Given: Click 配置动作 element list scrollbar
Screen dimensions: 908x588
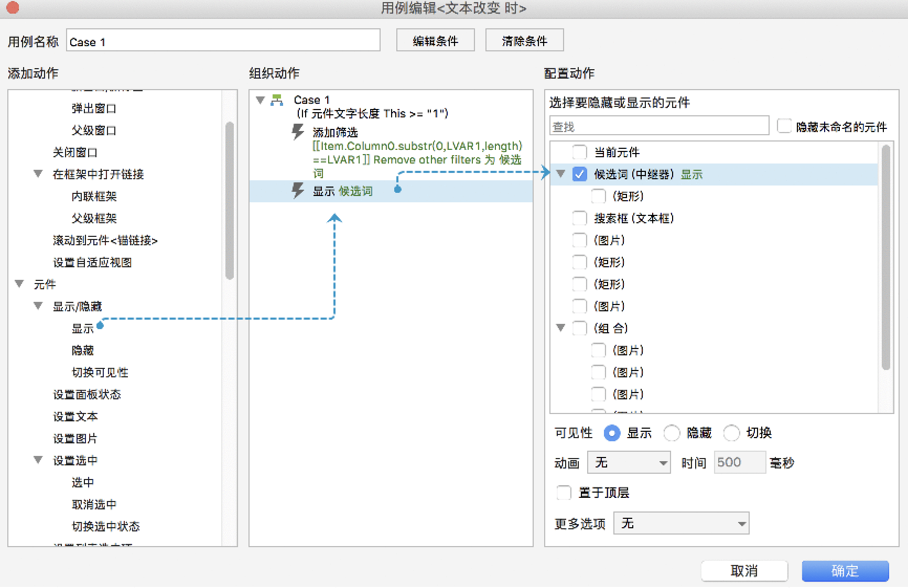Looking at the screenshot, I should [x=886, y=257].
